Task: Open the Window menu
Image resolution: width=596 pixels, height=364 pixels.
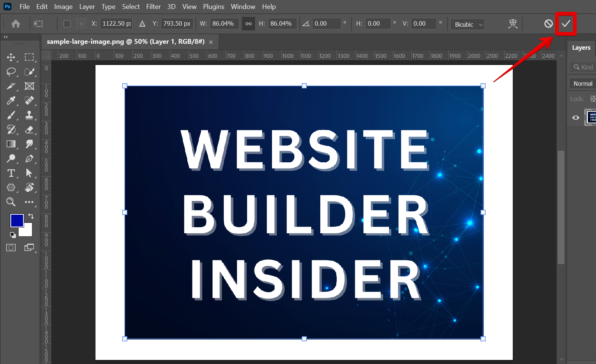Action: [243, 7]
